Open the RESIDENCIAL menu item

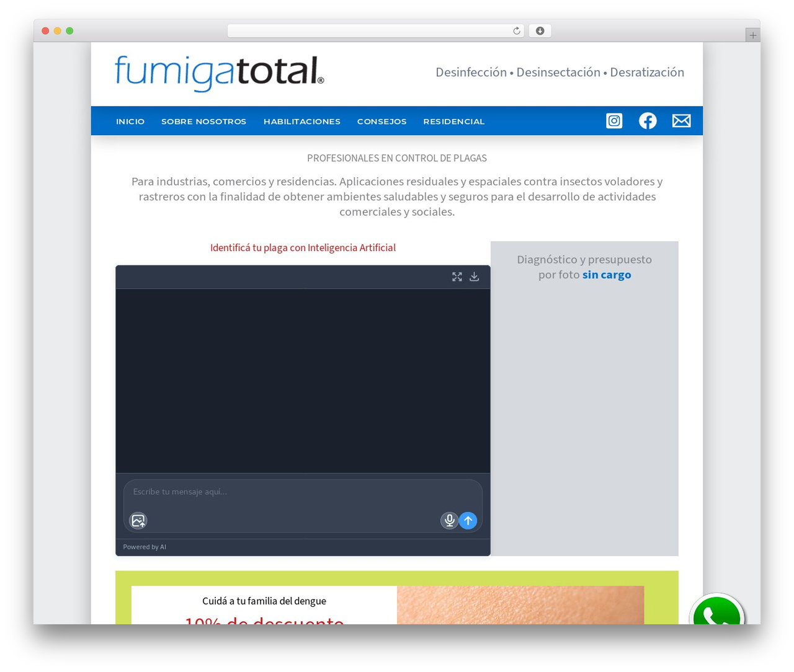(454, 122)
